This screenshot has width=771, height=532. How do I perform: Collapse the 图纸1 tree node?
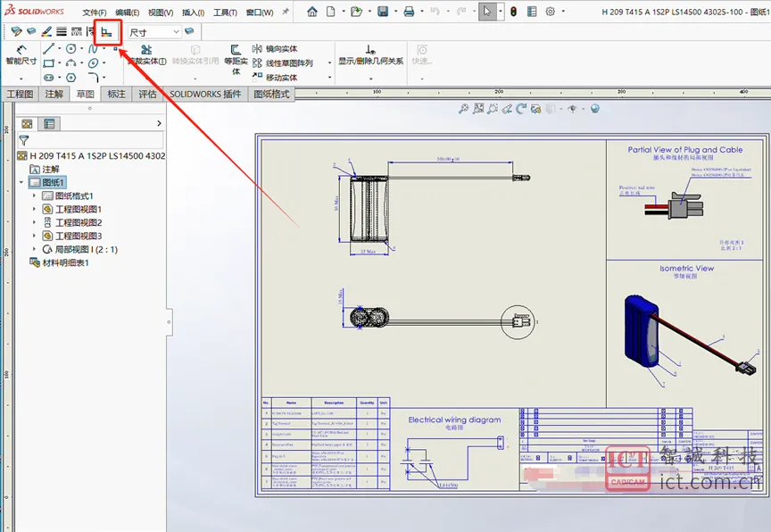[22, 182]
